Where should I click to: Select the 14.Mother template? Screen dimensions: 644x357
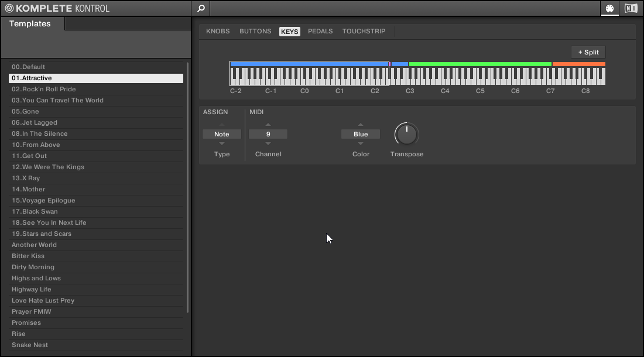pyautogui.click(x=96, y=189)
